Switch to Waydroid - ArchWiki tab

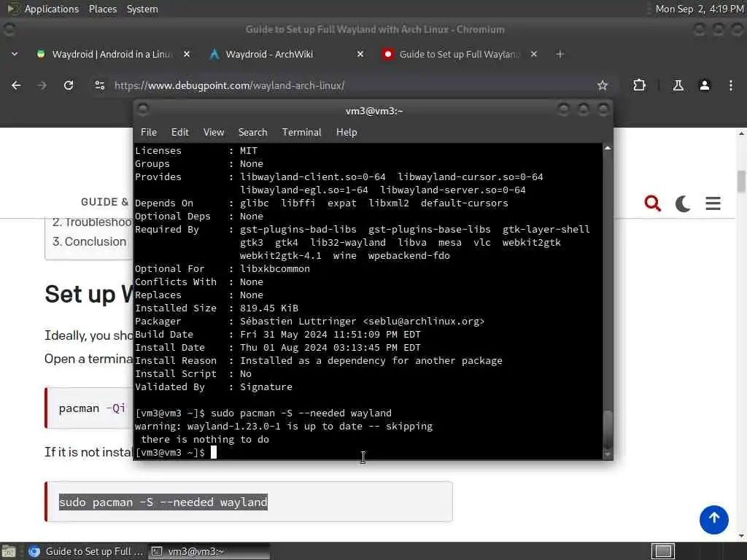point(286,54)
